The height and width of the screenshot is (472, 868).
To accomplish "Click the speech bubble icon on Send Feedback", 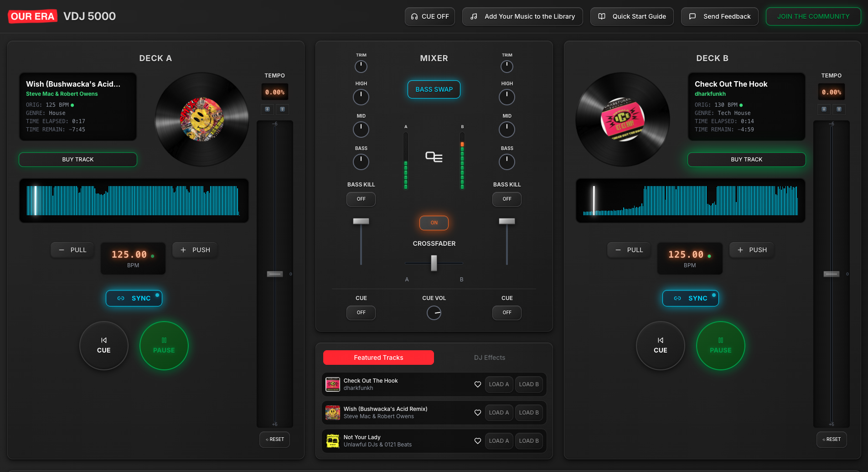I will (x=692, y=16).
